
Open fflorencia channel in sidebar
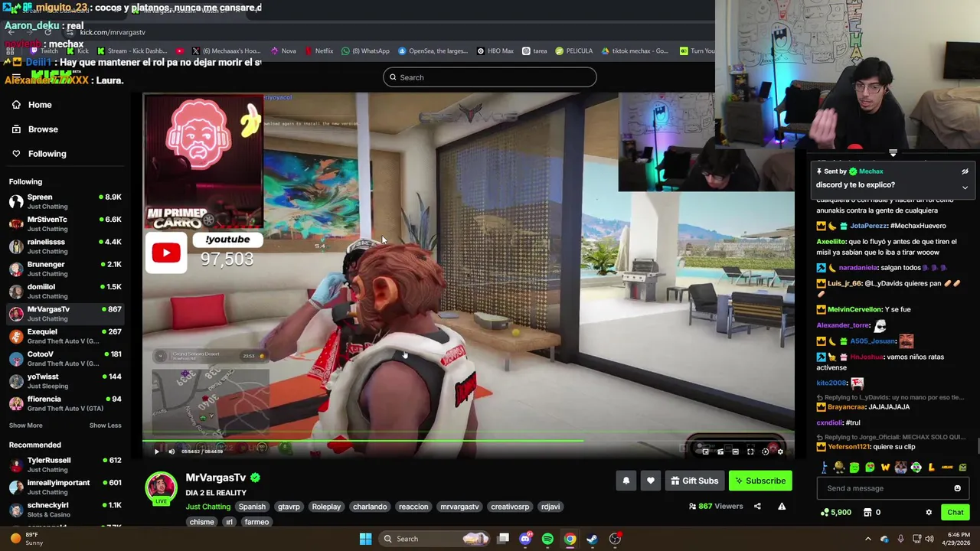point(65,403)
